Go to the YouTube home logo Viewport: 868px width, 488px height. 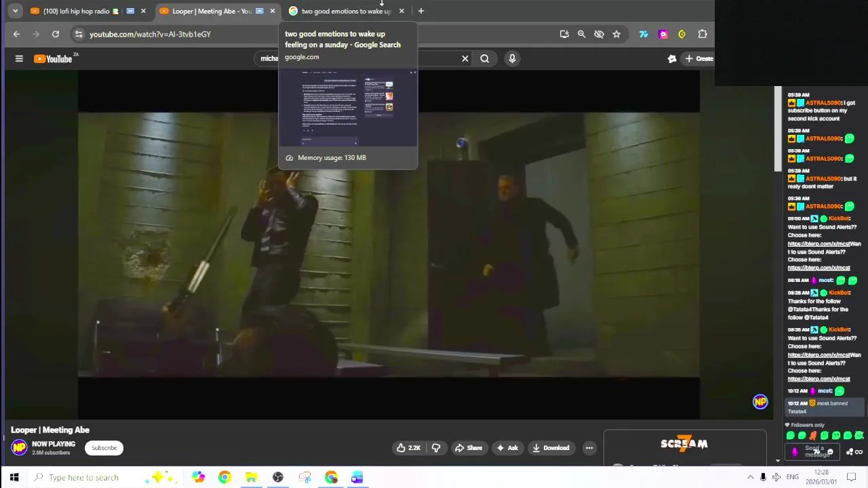coord(53,59)
